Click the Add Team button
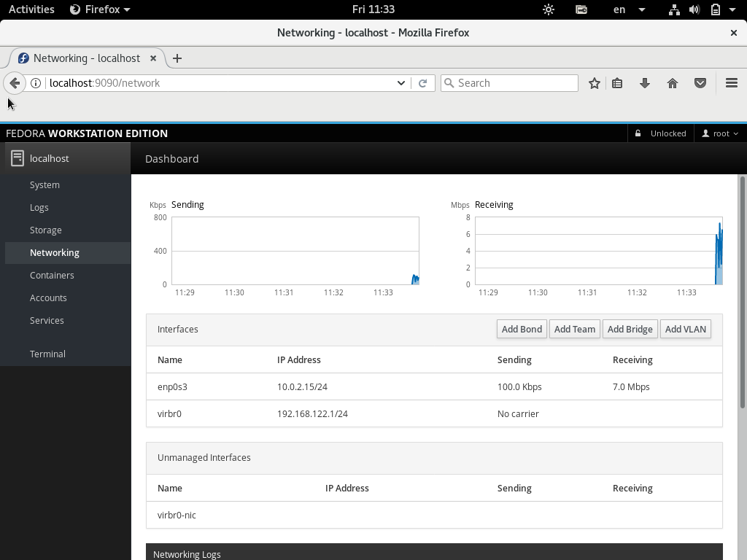The width and height of the screenshot is (747, 560). [575, 329]
